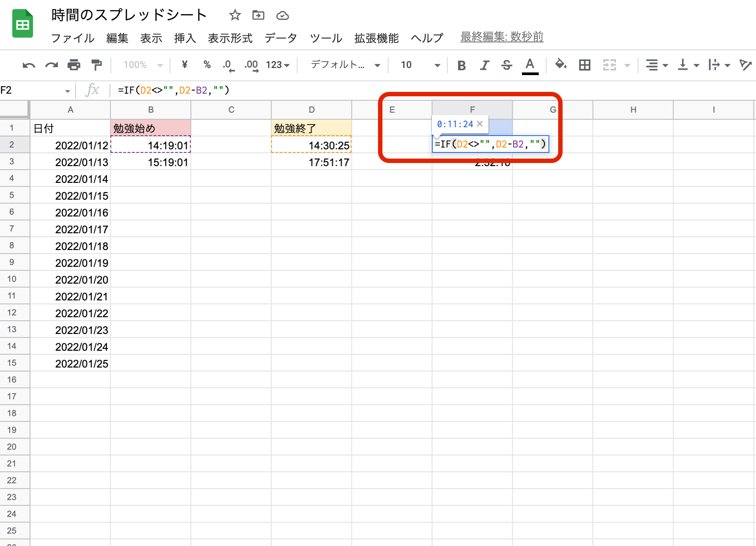Select cell with 17:51:17

(x=311, y=162)
